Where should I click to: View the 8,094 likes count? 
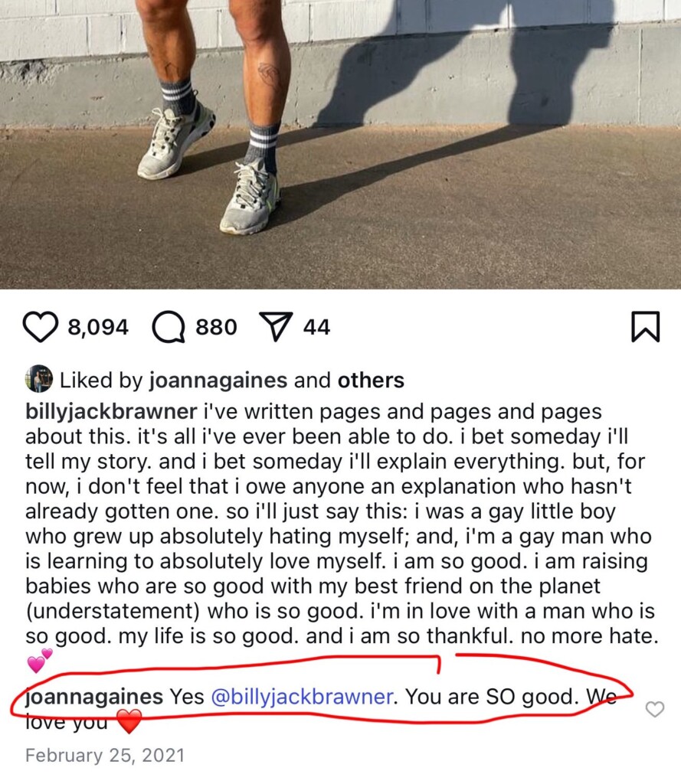coord(98,327)
